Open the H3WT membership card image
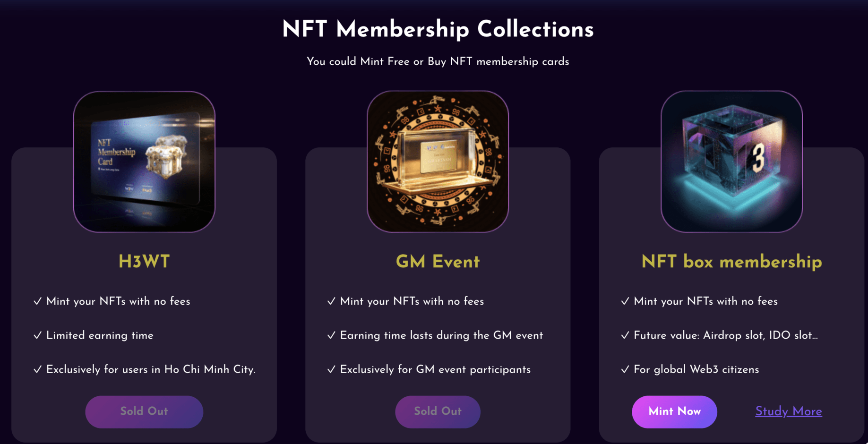The height and width of the screenshot is (444, 868). [x=144, y=162]
